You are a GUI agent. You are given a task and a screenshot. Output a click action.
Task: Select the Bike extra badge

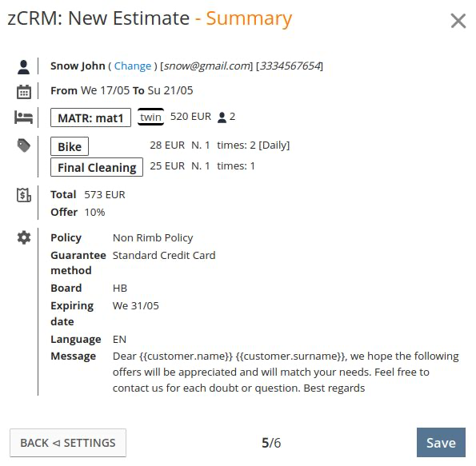point(70,146)
